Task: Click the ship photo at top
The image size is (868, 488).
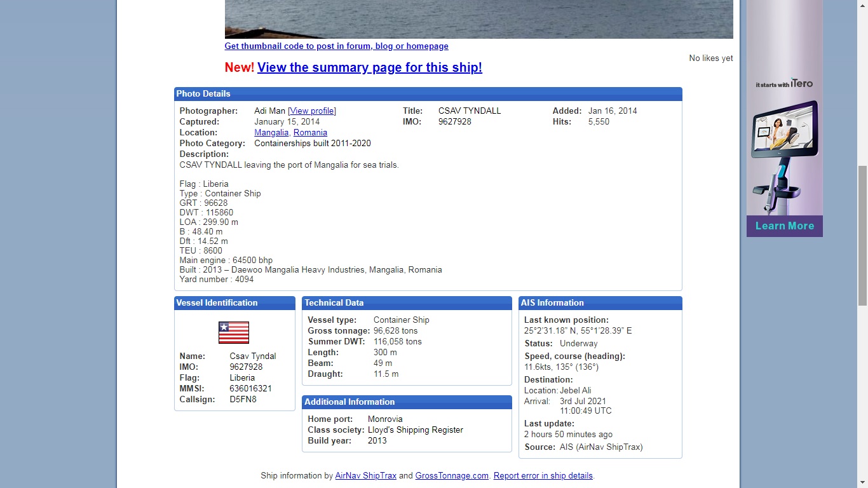Action: click(x=478, y=19)
